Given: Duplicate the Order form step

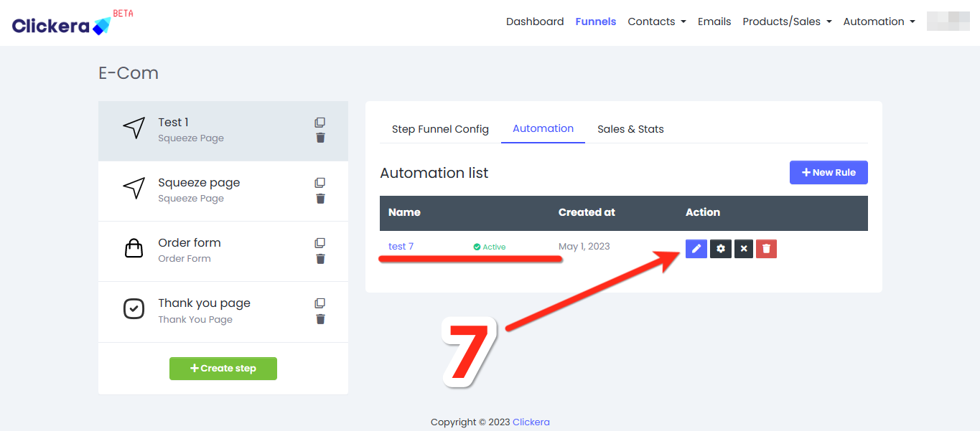Looking at the screenshot, I should click(x=320, y=243).
